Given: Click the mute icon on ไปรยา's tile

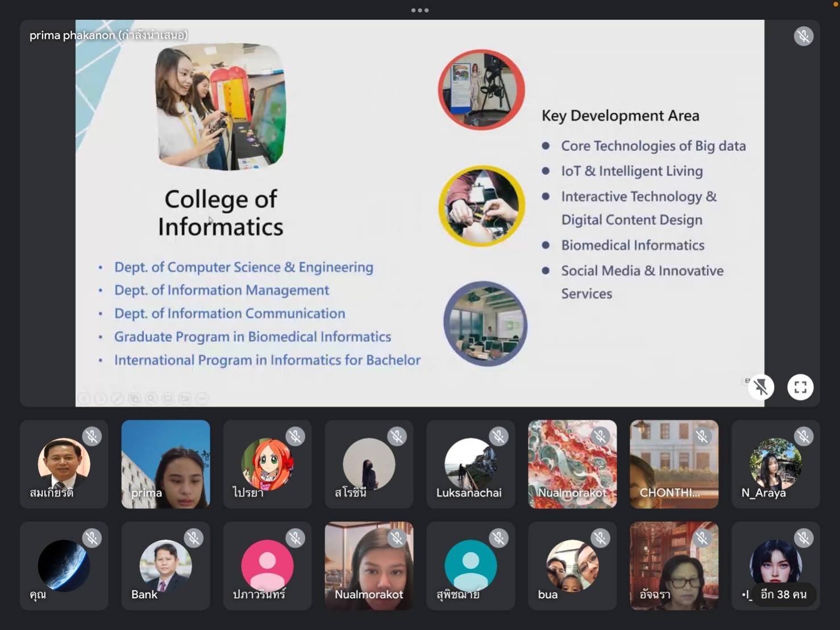Looking at the screenshot, I should 295,437.
